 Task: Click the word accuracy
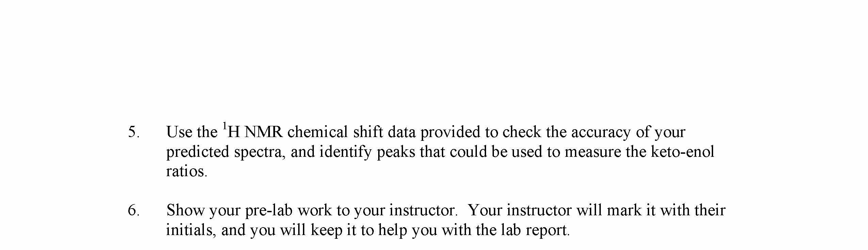tap(600, 132)
